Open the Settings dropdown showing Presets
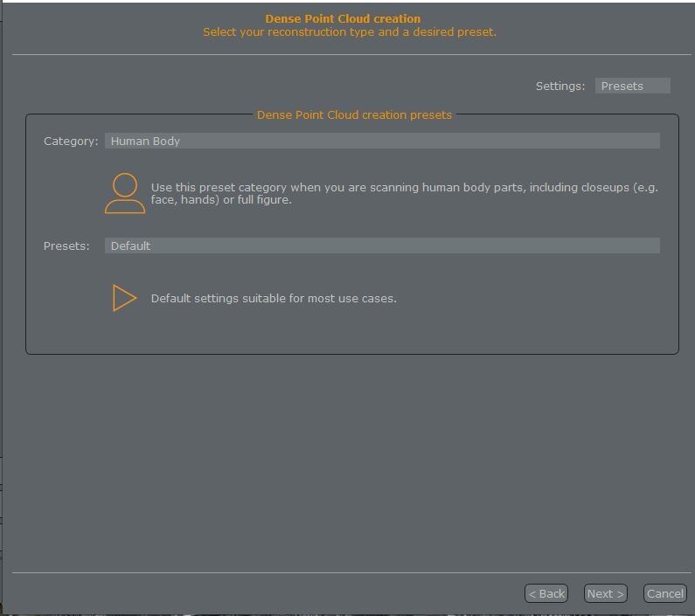This screenshot has height=616, width=695. tap(633, 86)
